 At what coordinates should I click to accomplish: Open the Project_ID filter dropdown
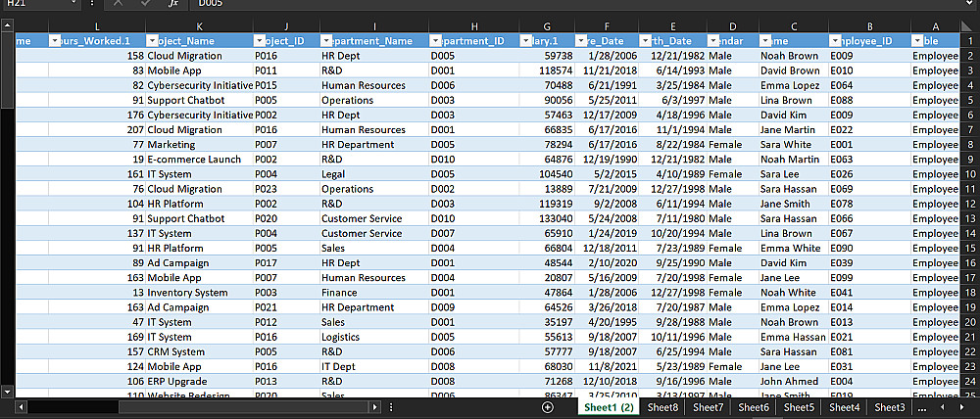coord(260,40)
